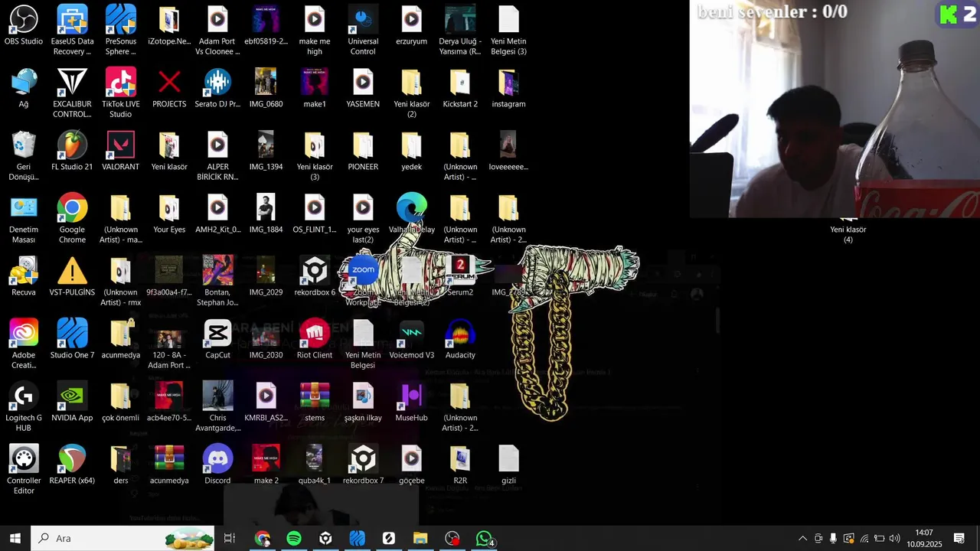Open the PROJECTS red X shortcut
The width and height of the screenshot is (980, 551).
(x=169, y=88)
